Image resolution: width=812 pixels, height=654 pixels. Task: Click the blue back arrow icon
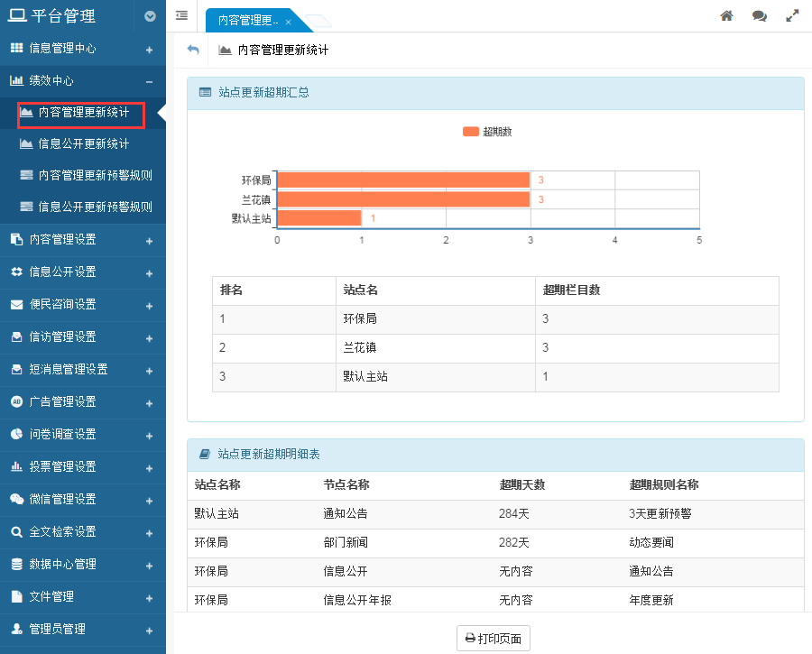(x=193, y=50)
